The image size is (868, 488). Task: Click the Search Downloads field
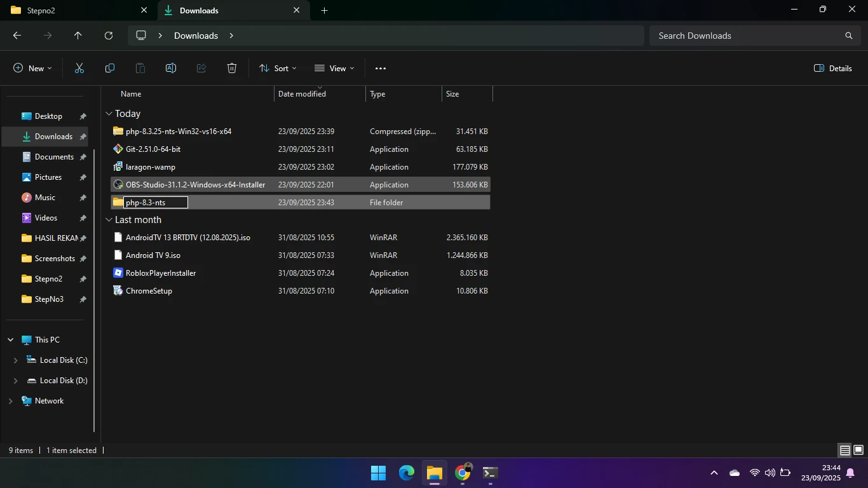(x=747, y=36)
